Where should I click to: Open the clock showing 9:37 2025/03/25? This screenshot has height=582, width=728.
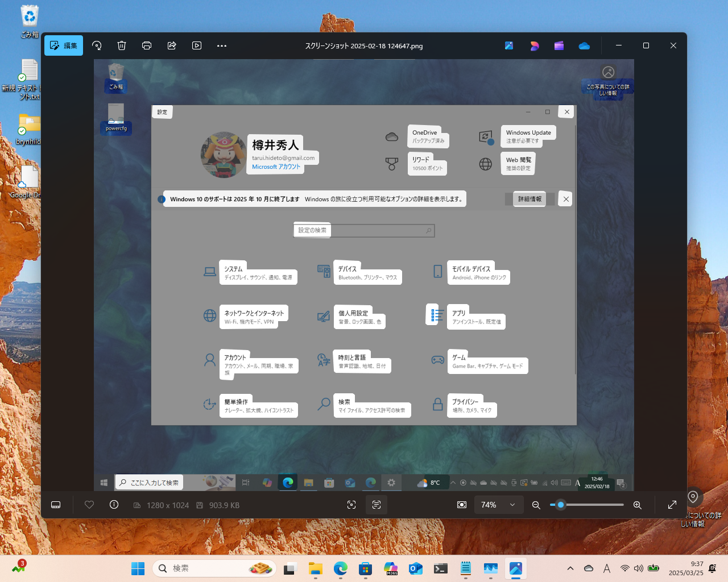(686, 568)
